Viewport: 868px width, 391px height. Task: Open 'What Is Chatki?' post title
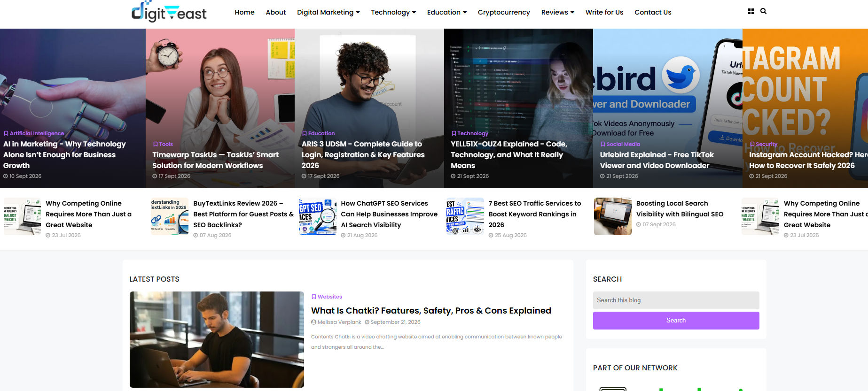[431, 310]
